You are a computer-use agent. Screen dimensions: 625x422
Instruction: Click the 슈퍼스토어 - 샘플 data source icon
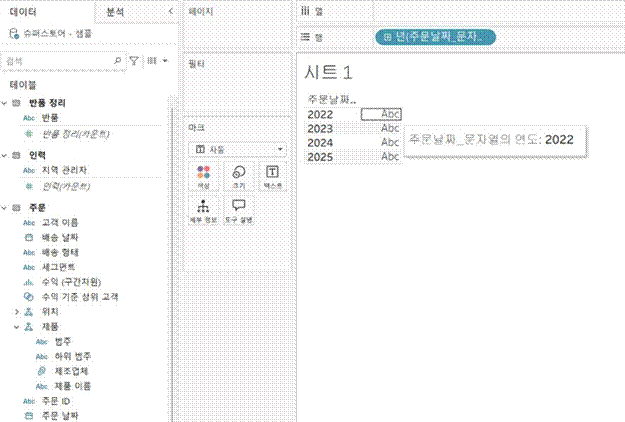point(12,33)
